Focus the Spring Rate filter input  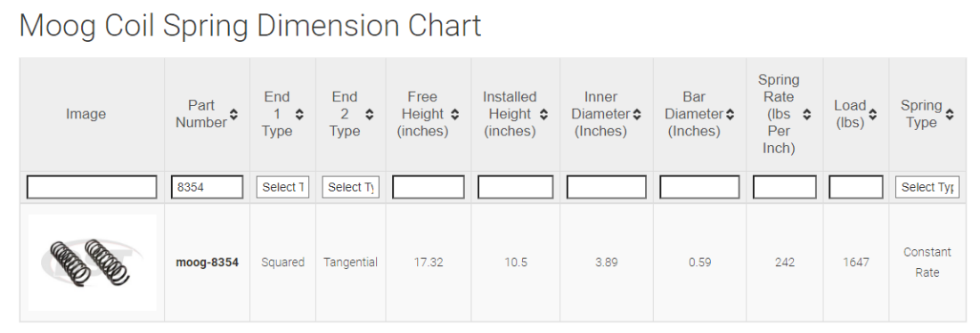784,187
